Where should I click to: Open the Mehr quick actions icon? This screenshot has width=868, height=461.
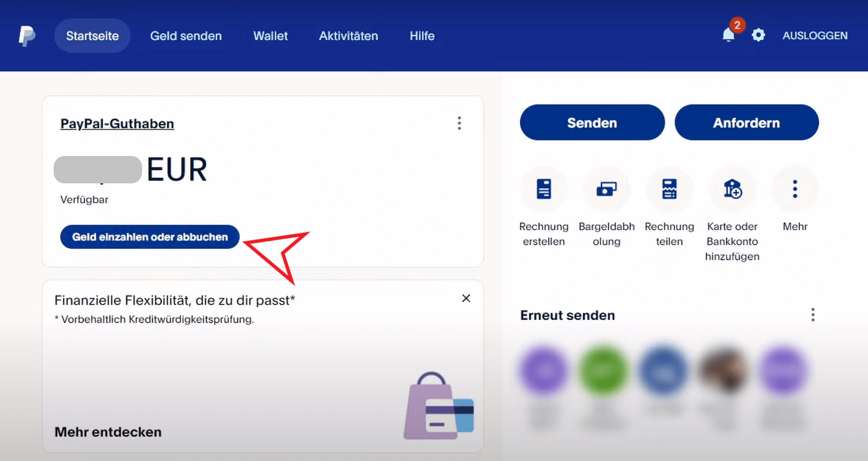click(x=795, y=189)
